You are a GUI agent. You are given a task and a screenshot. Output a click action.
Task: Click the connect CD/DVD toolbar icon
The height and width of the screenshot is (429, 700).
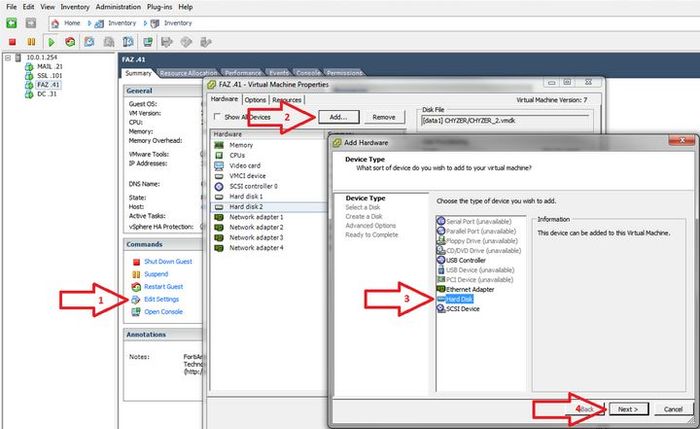coord(186,42)
